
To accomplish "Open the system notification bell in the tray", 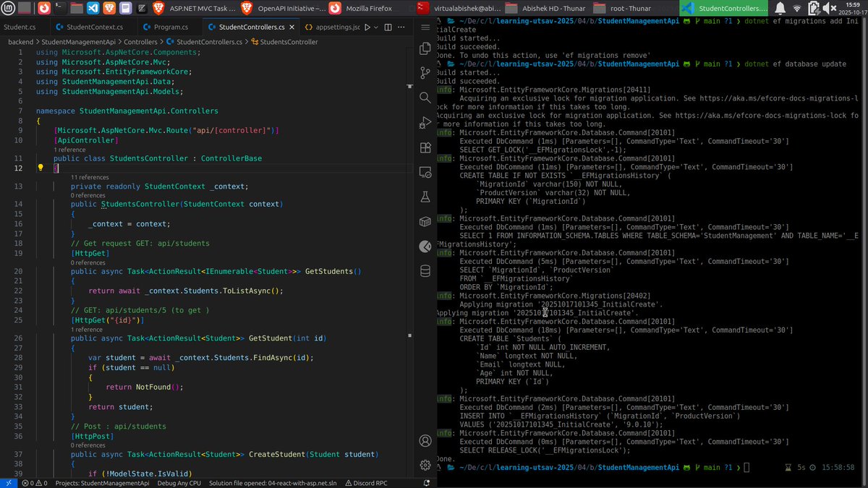I will [x=781, y=9].
